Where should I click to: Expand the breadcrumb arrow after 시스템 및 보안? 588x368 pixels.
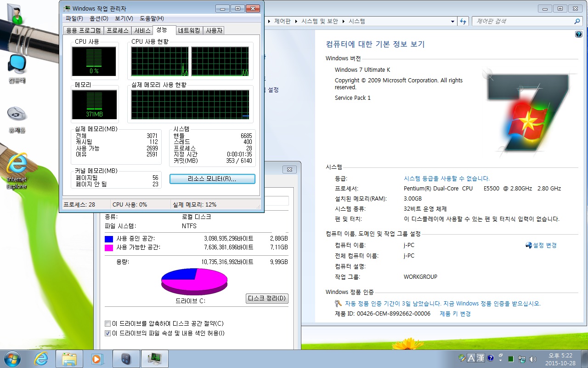[344, 21]
